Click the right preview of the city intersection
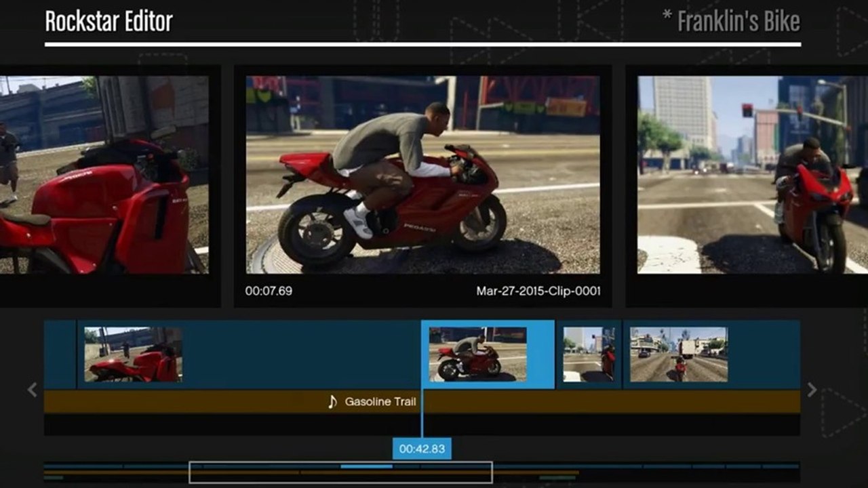868x488 pixels. [x=753, y=175]
